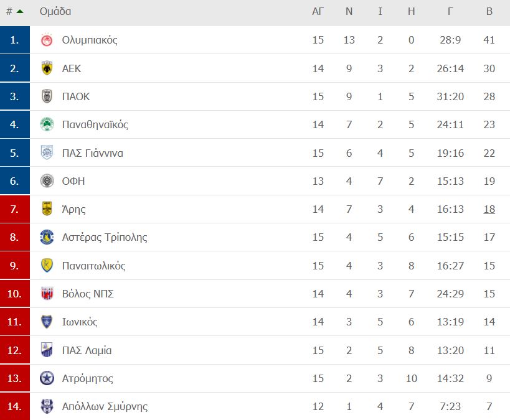The image size is (510, 420).
Task: Click the Απόλλων Σμύρνης crest icon
Action: 47,406
